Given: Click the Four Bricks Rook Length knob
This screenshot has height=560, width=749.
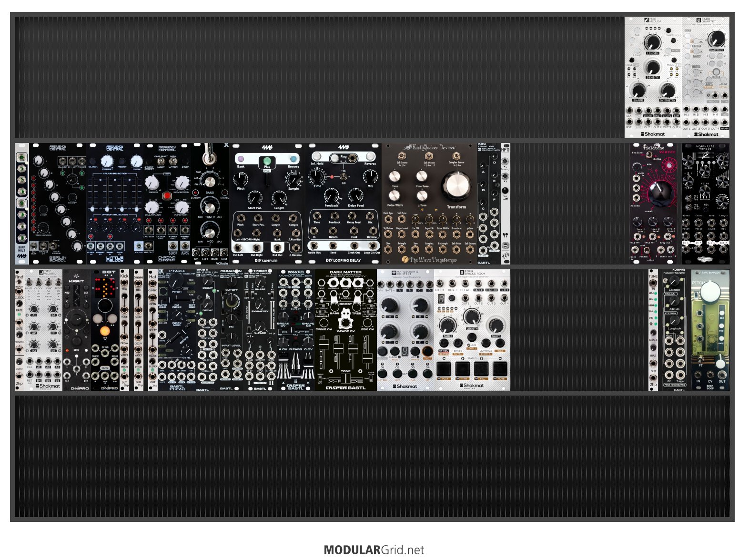Looking at the screenshot, I should point(472,316).
